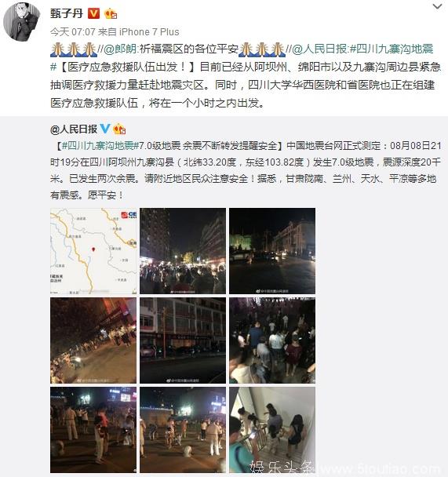Open the earthquake epicenter map thumbnail

(x=93, y=251)
